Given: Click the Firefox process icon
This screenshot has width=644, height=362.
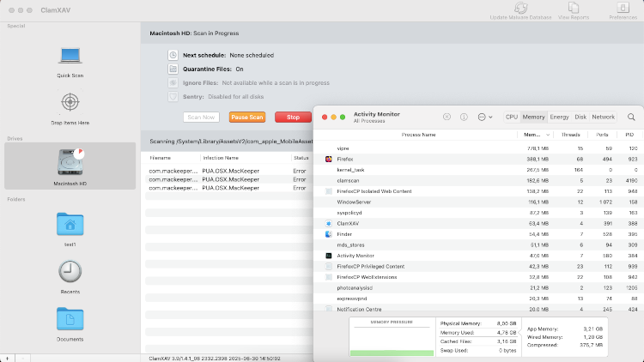Looking at the screenshot, I should tap(329, 159).
